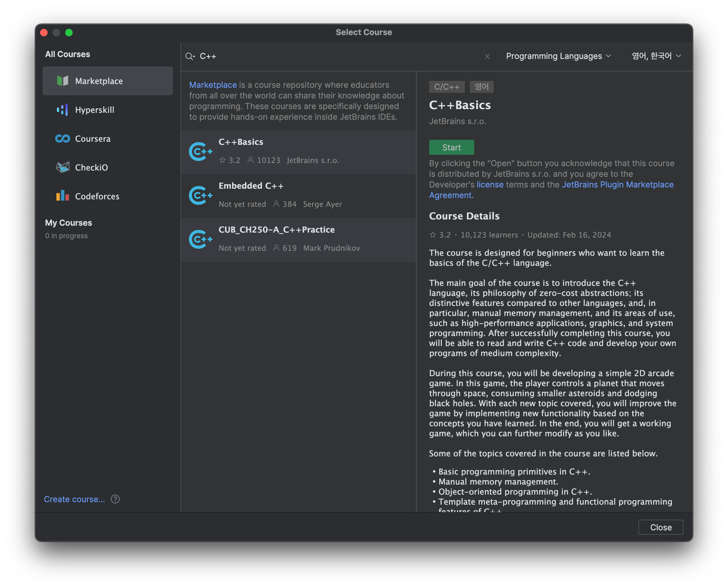Open the Create course link
728x588 pixels.
[75, 499]
